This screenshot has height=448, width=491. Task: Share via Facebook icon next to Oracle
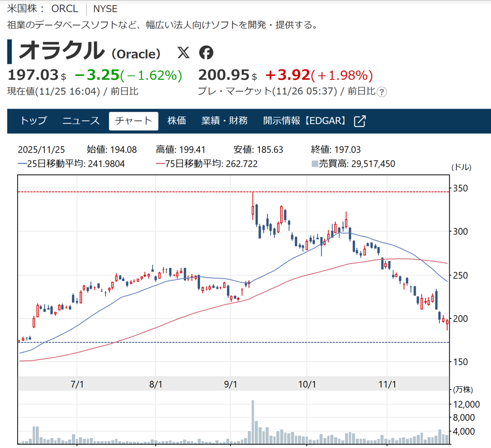point(206,52)
